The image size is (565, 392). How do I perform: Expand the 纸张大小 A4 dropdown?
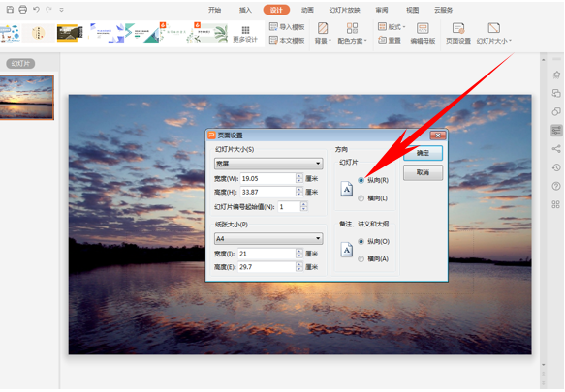click(x=268, y=238)
